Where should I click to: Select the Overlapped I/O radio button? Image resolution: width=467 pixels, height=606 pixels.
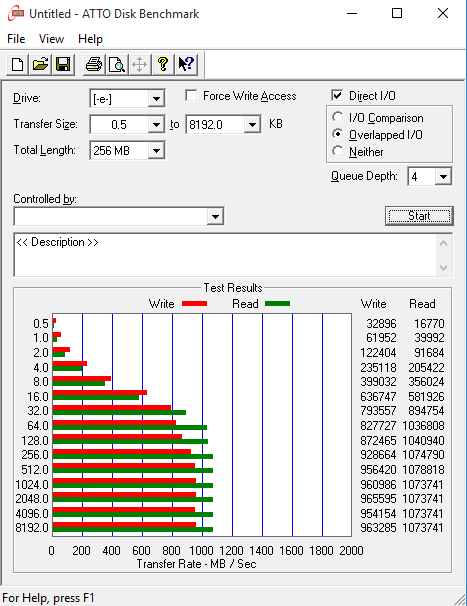(x=337, y=134)
